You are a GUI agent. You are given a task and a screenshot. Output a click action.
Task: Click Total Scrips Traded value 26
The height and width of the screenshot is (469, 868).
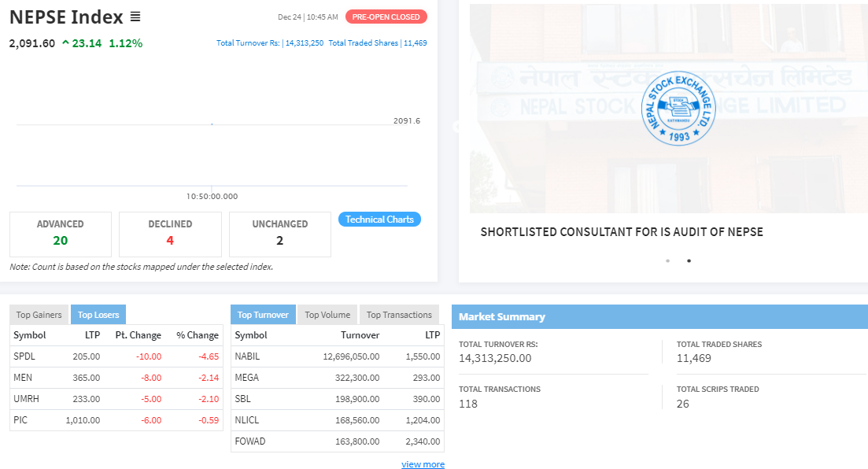682,404
